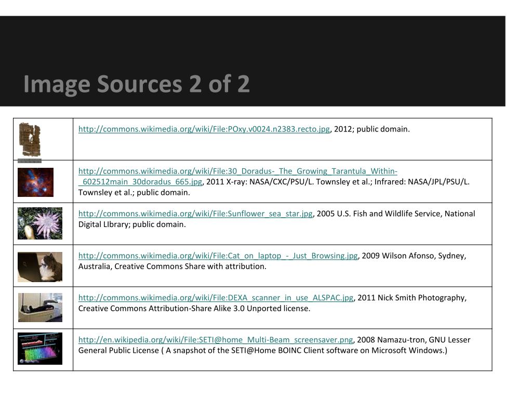Open the Cat_on_laptop Just_Browsing.jpg link
The image size is (532, 399).
pos(218,256)
